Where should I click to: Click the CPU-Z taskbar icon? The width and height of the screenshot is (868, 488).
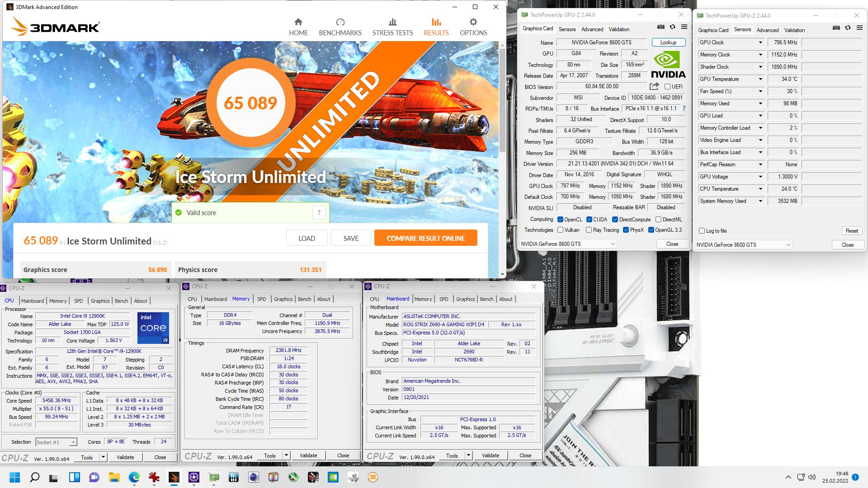click(193, 477)
